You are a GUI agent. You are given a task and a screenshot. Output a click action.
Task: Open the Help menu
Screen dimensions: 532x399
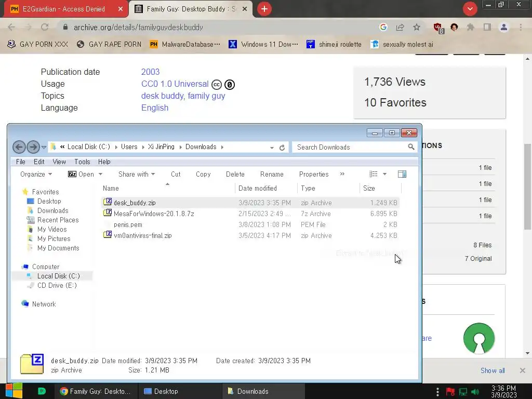[104, 162]
